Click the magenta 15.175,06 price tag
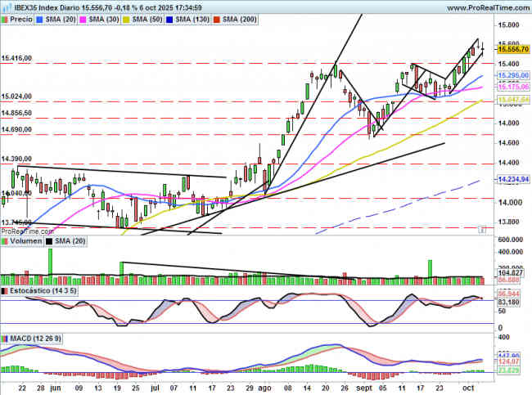 pyautogui.click(x=511, y=86)
